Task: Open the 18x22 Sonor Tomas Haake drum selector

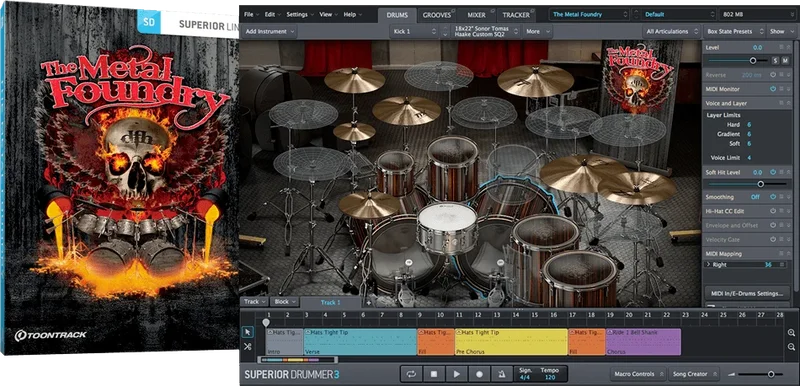Action: pyautogui.click(x=485, y=32)
